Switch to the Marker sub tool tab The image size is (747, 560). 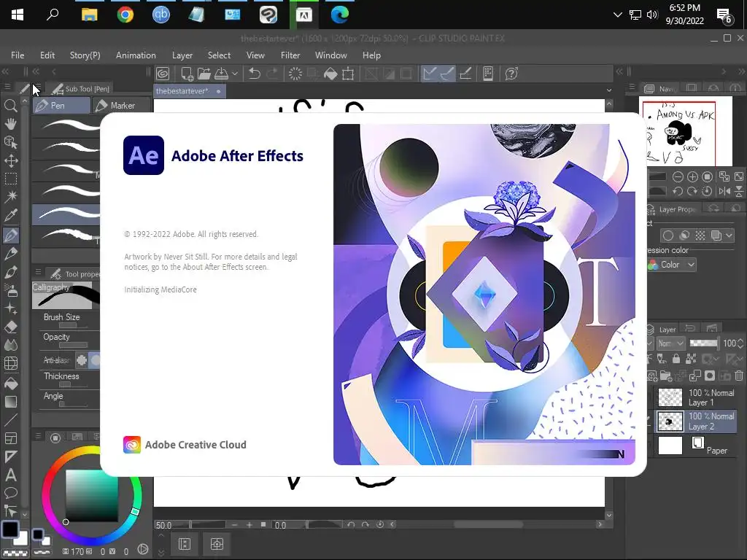[x=122, y=106]
